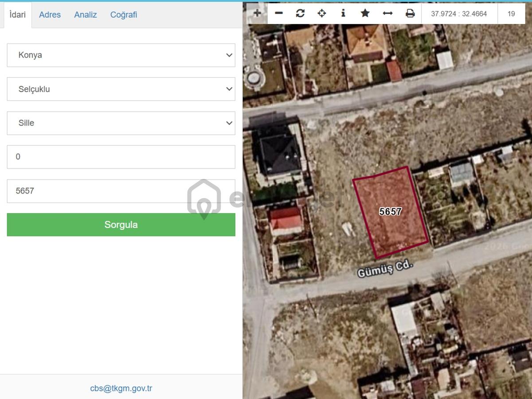Open the info tool icon
This screenshot has height=399, width=532.
point(343,13)
